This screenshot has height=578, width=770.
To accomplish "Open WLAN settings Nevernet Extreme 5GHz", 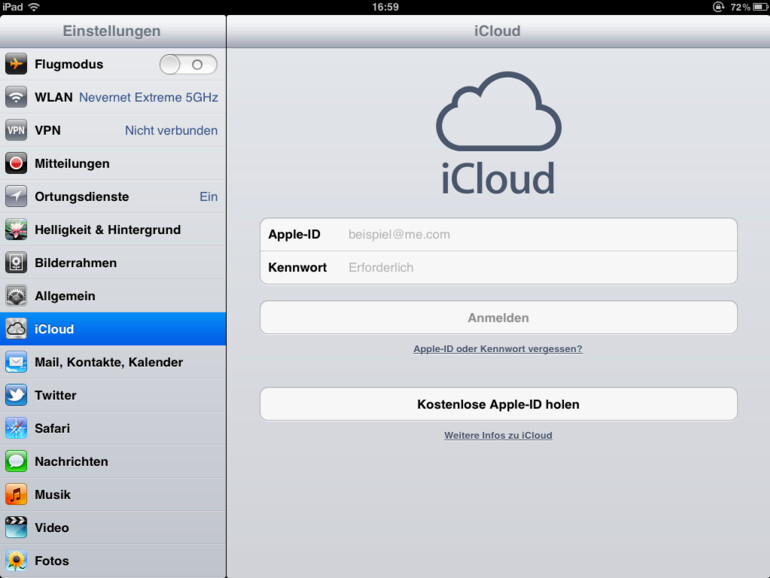I will click(x=113, y=97).
